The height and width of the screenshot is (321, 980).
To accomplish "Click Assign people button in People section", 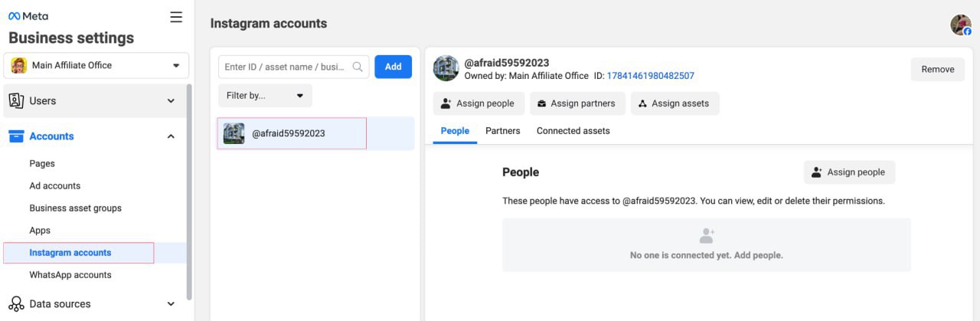I will [849, 172].
